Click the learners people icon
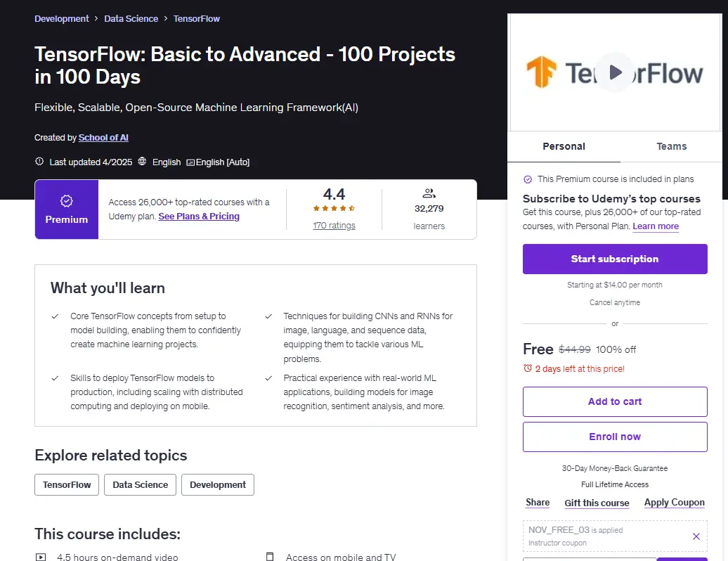 429,193
